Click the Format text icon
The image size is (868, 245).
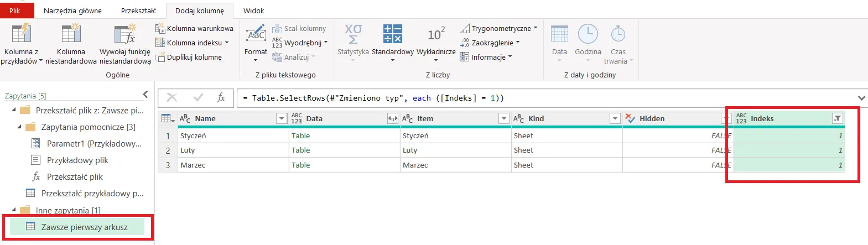(x=256, y=34)
